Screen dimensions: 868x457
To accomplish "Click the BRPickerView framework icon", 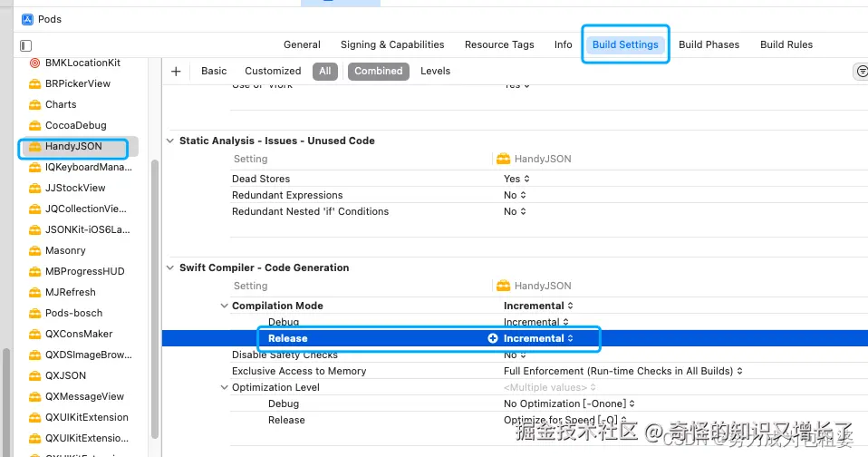I will [x=34, y=84].
